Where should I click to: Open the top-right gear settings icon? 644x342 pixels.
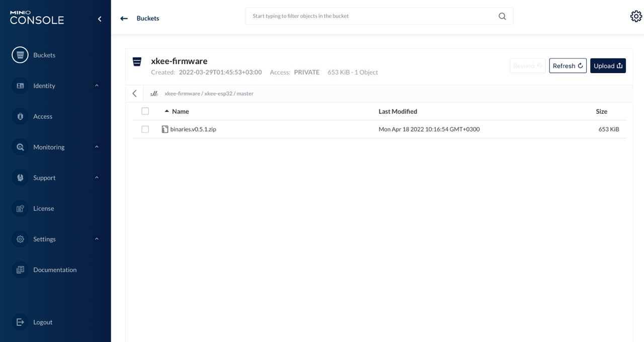click(x=636, y=16)
